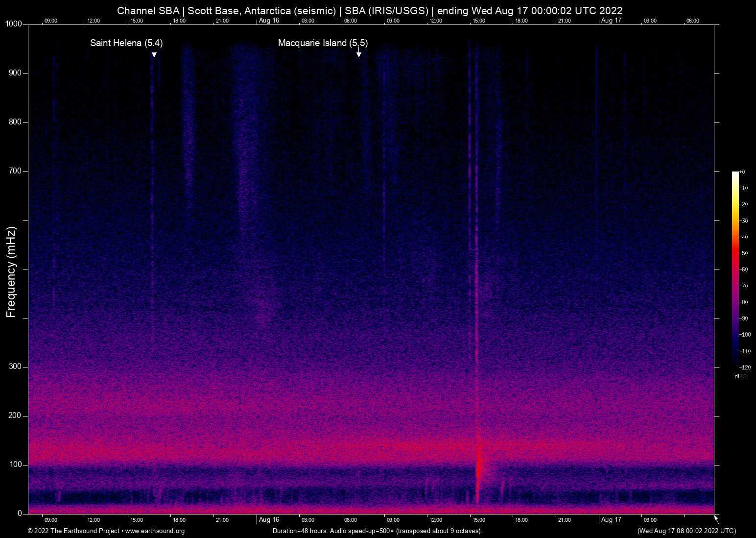Viewport: 756px width, 538px height.
Task: Click the 700 tick label on frequency axis
Action: (x=16, y=171)
